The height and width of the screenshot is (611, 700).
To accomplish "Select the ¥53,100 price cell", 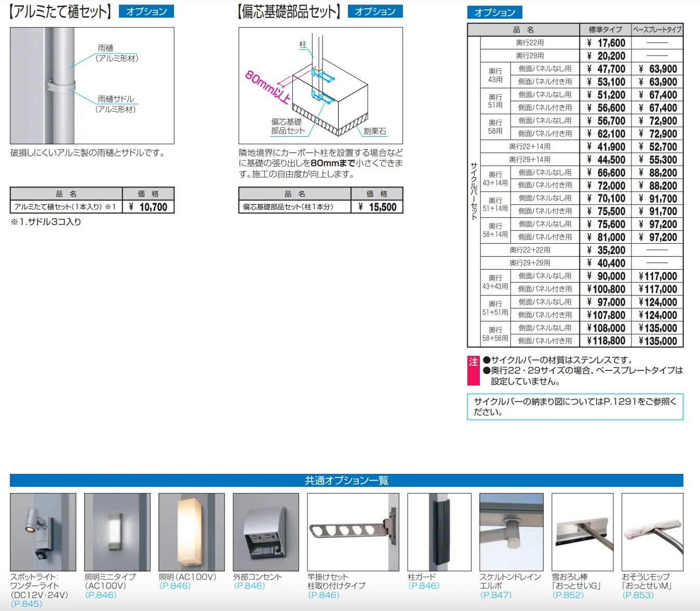I will click(x=605, y=82).
